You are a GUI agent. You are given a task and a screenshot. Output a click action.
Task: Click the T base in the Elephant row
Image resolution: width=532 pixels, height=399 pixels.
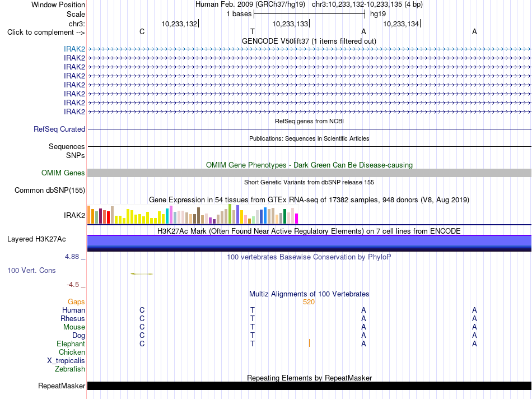pyautogui.click(x=253, y=344)
